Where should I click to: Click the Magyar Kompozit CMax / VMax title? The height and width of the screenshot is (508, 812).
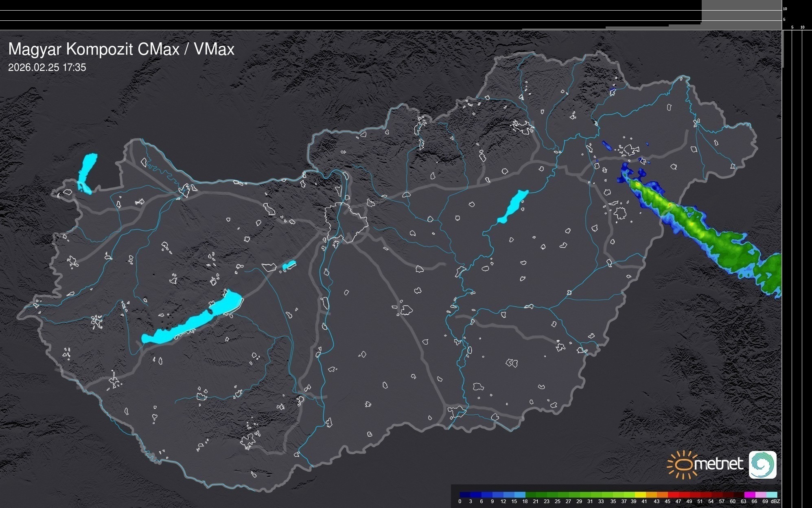pos(121,49)
